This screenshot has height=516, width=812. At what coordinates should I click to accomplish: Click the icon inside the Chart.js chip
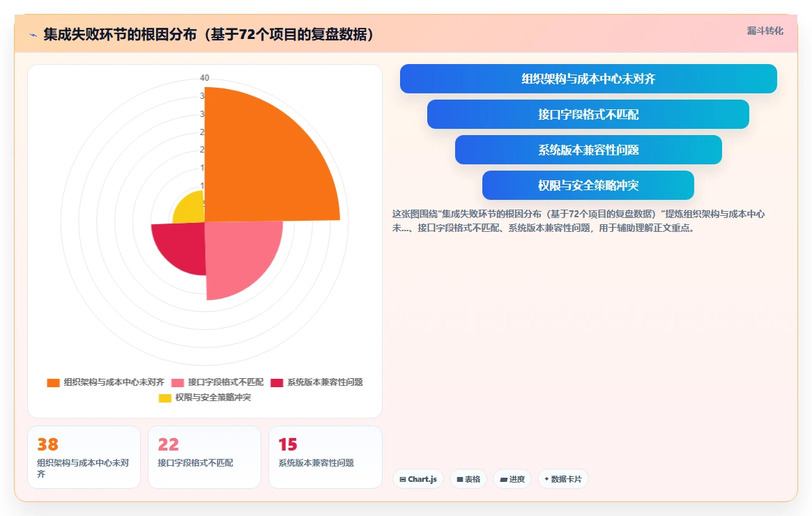(x=403, y=480)
